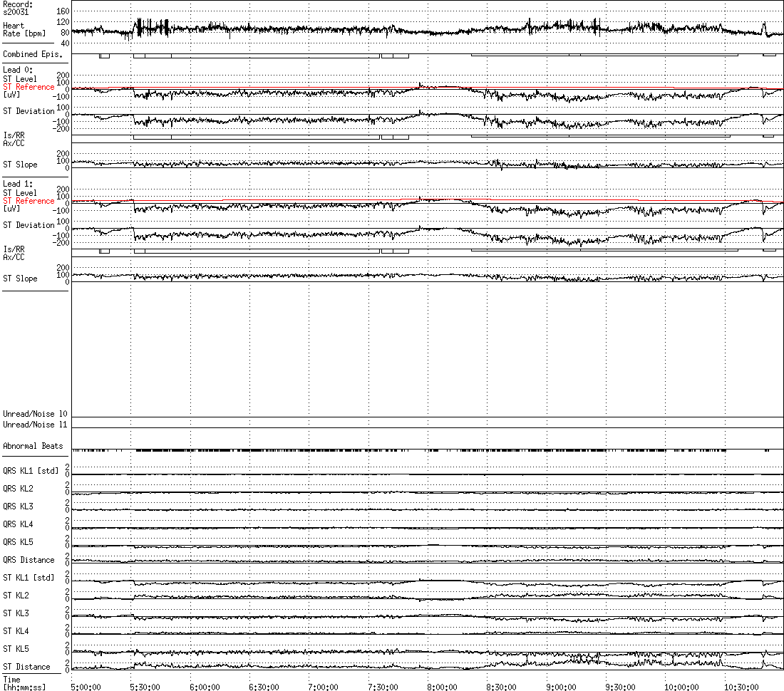784x691 pixels.
Task: Click the red ST Reference label under Lead 1
Action: point(29,201)
